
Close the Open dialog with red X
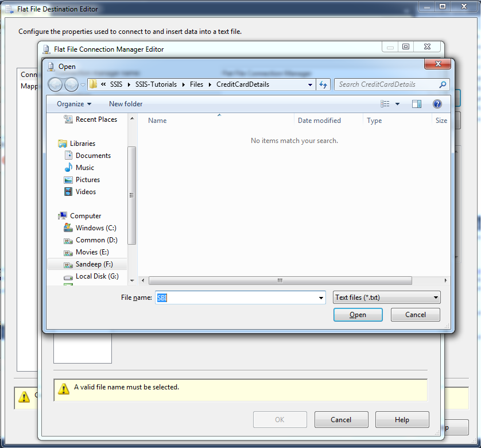tap(438, 64)
